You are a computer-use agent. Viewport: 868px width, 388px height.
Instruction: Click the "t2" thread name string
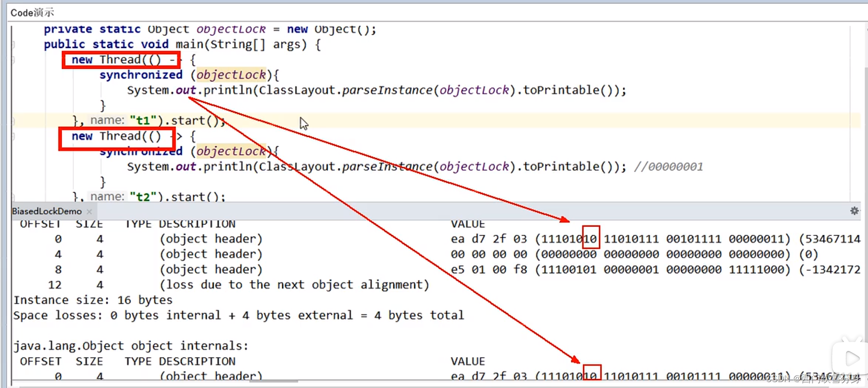click(x=143, y=197)
